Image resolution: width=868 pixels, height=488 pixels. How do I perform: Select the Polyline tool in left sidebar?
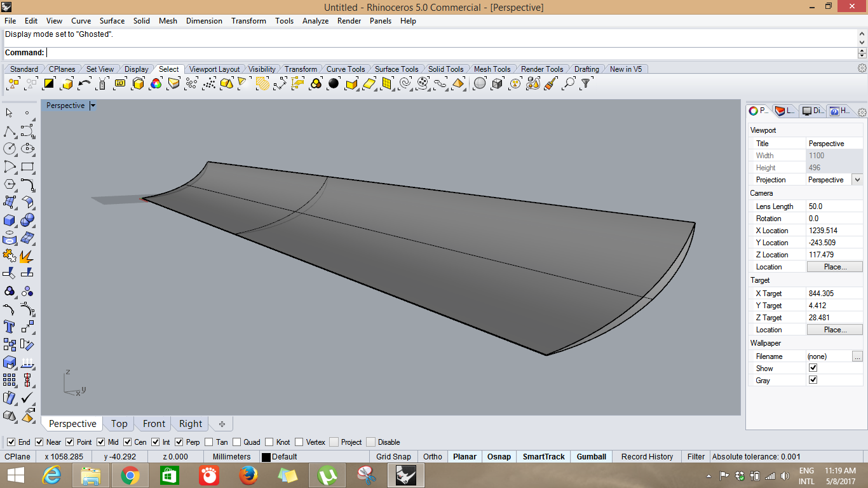[10, 131]
